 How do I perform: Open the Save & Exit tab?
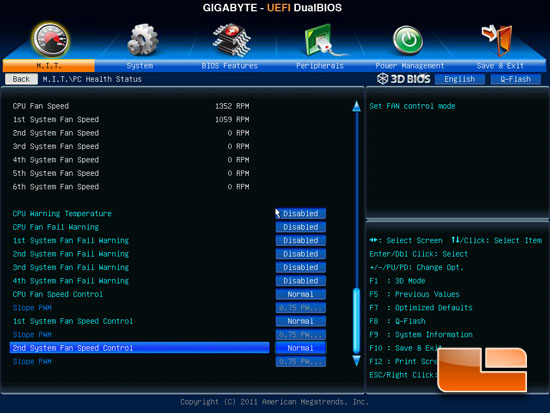[500, 66]
